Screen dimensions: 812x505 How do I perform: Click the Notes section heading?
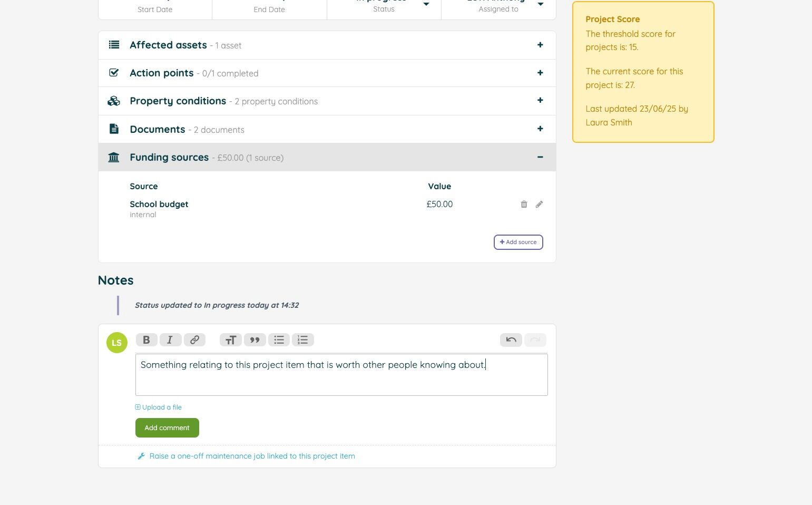[x=116, y=280]
